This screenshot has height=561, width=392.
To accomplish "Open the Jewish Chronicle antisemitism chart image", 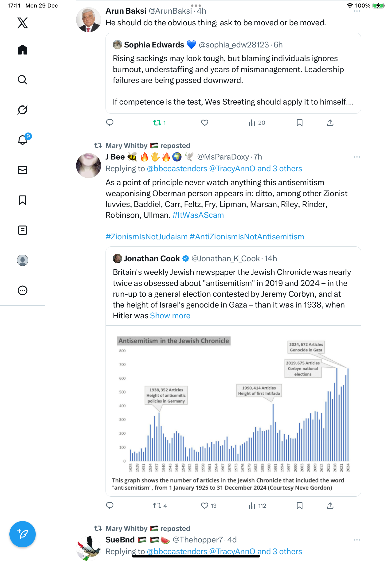I will pos(233,410).
